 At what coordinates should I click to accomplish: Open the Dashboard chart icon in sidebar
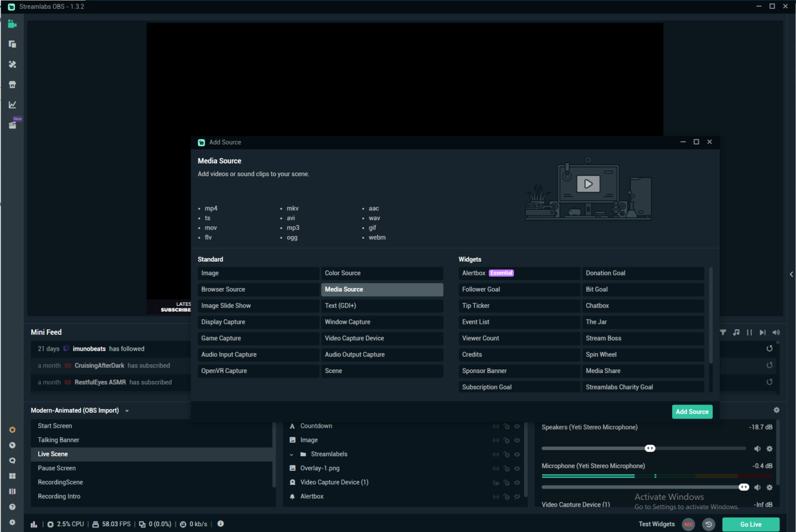[x=12, y=104]
